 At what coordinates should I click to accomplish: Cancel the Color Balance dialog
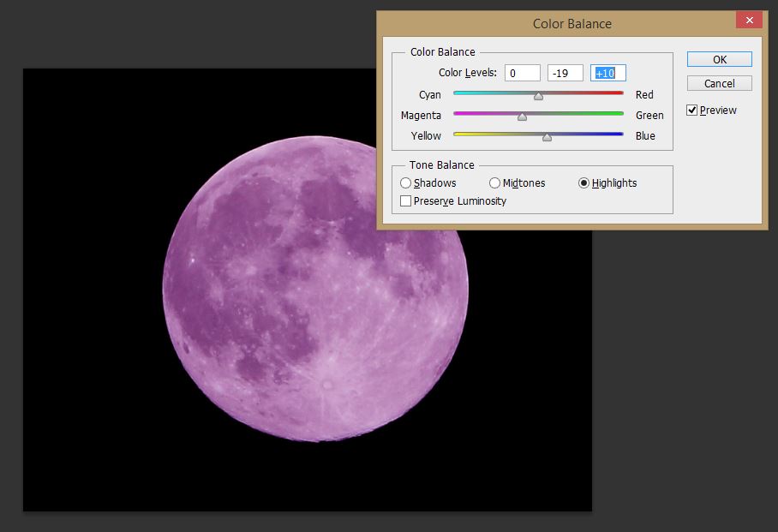click(719, 83)
